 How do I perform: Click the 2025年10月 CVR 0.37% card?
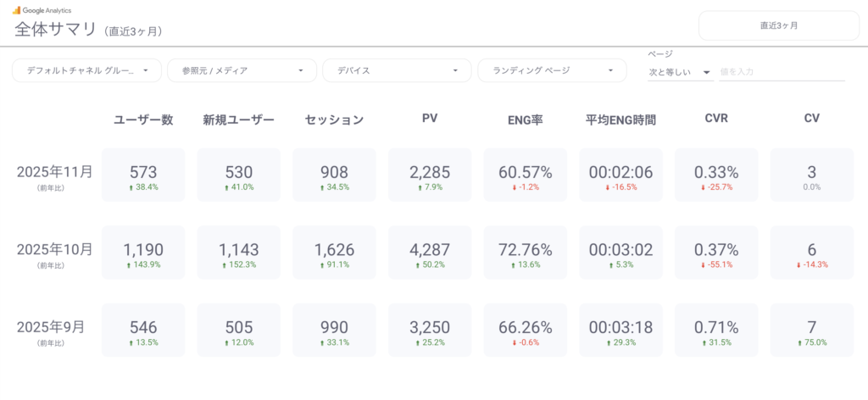(716, 253)
